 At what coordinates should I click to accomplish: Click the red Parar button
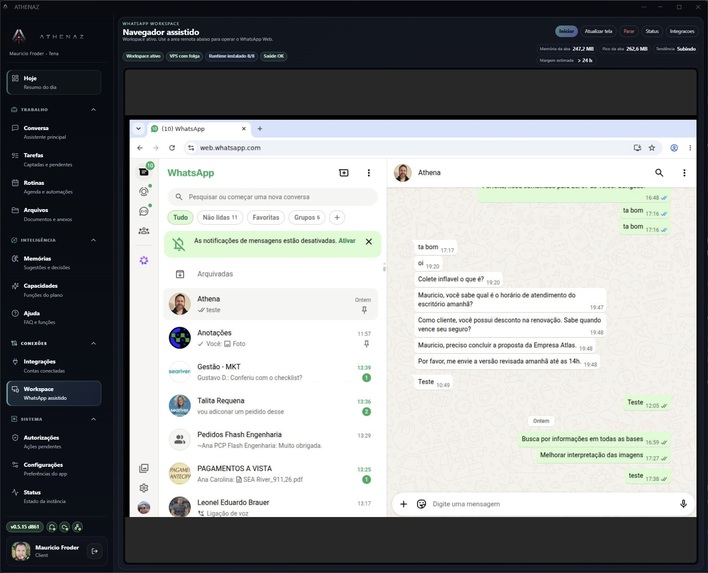[629, 31]
